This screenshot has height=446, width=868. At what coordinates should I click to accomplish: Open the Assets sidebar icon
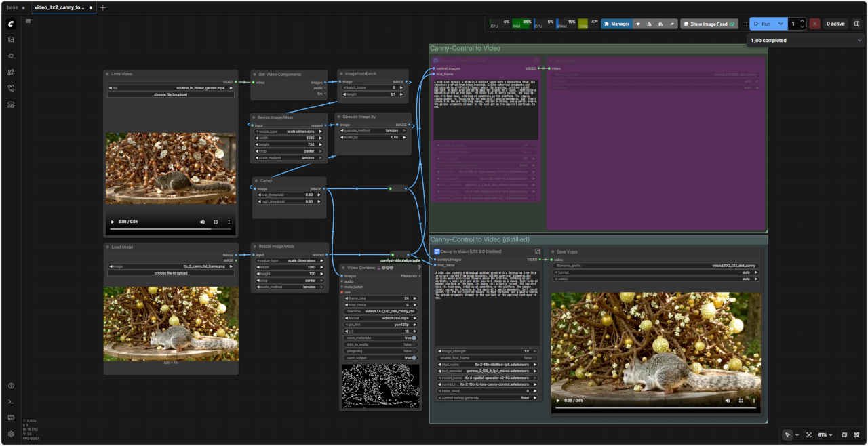click(x=11, y=39)
